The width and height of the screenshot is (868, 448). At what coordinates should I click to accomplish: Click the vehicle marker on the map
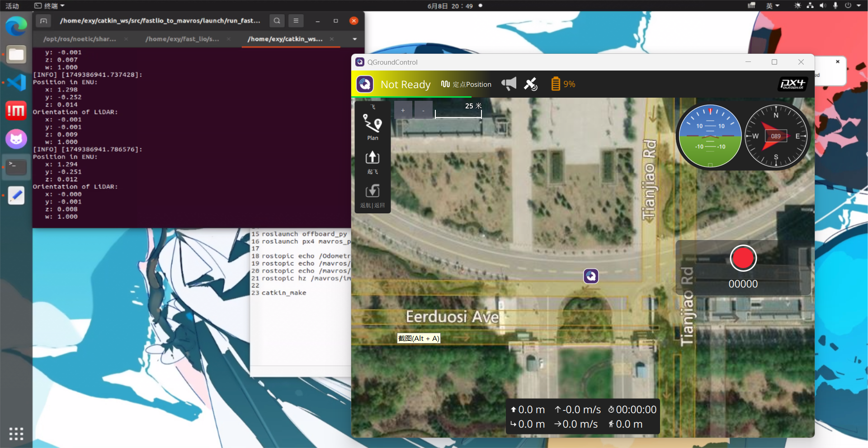coord(591,276)
